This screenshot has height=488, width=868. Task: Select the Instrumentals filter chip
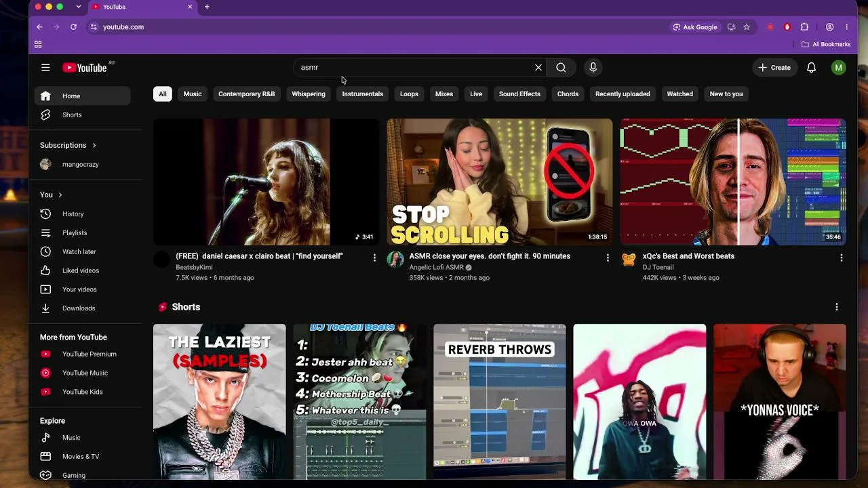tap(363, 94)
